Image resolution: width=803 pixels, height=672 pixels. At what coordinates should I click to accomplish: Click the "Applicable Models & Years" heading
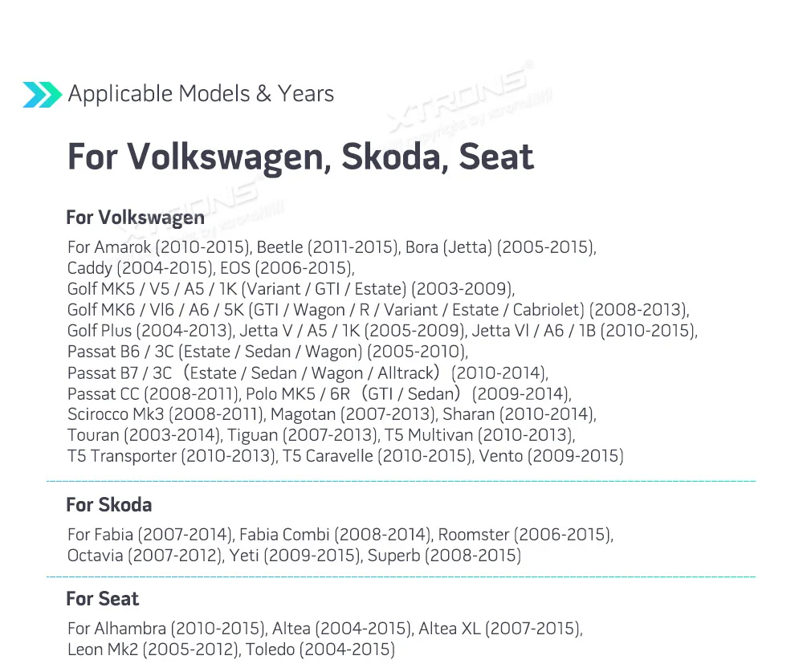pyautogui.click(x=201, y=94)
